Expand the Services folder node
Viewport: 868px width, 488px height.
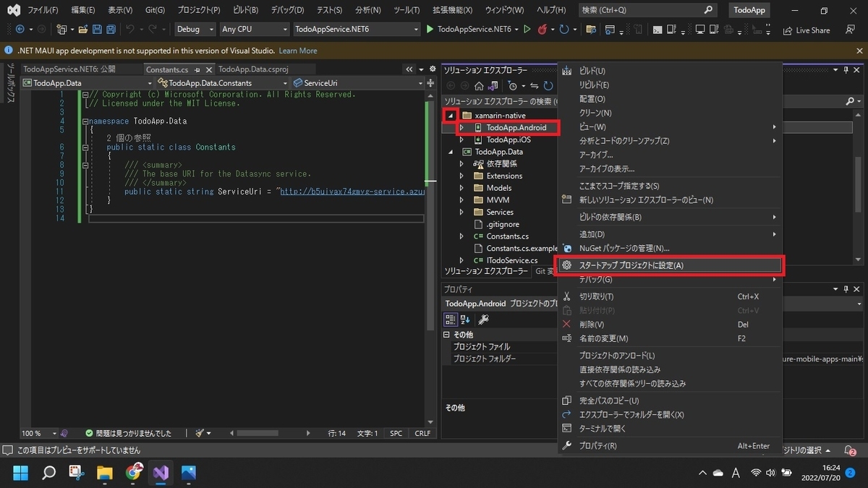coord(461,212)
